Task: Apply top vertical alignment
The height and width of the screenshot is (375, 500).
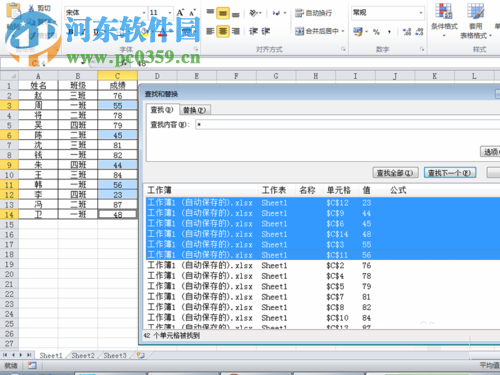Action: 210,13
